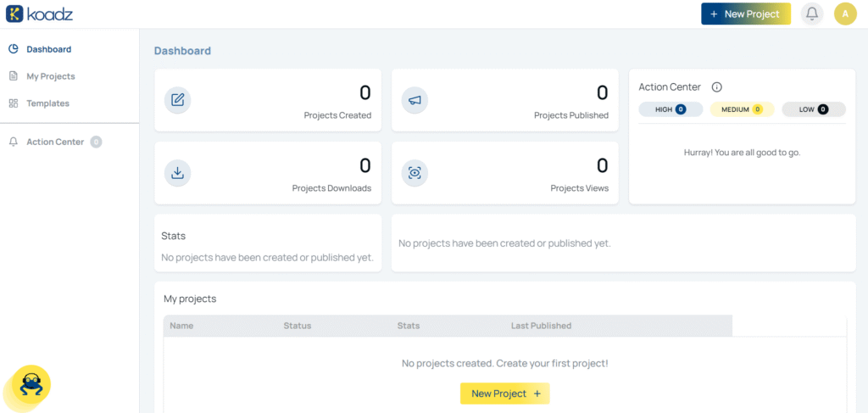
Task: Click the Stats column header in table
Action: click(x=409, y=326)
